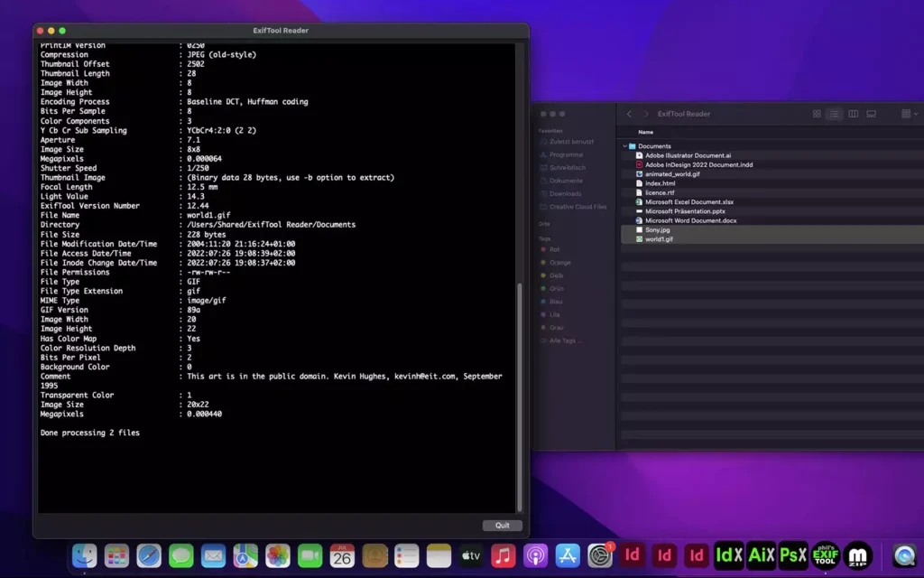Switch to Column view in Finder toolbar
This screenshot has height=578, width=924.
[x=853, y=114]
